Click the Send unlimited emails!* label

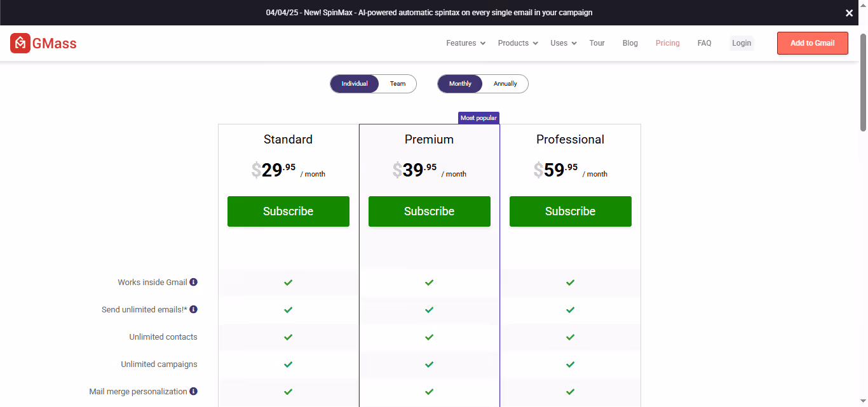click(x=144, y=310)
